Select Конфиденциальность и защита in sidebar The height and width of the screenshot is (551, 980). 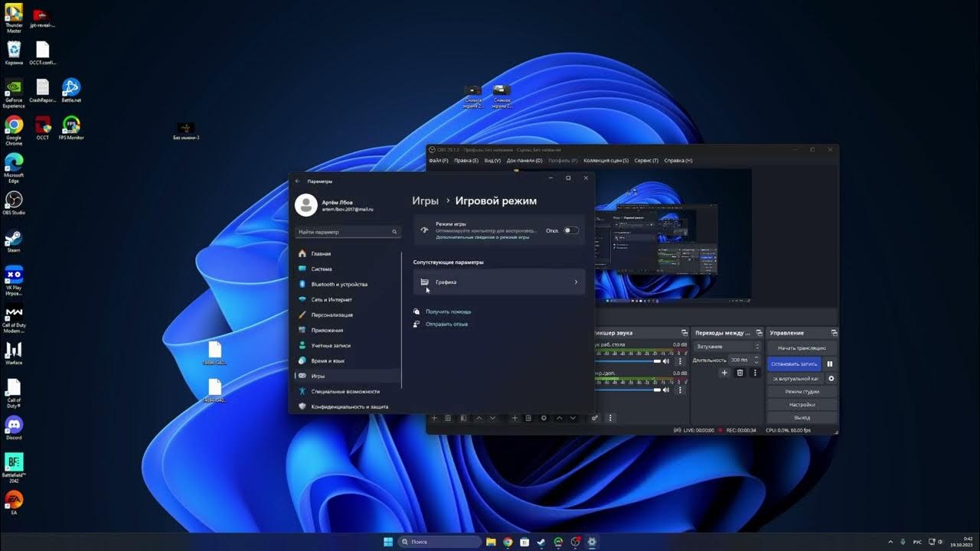coord(347,406)
